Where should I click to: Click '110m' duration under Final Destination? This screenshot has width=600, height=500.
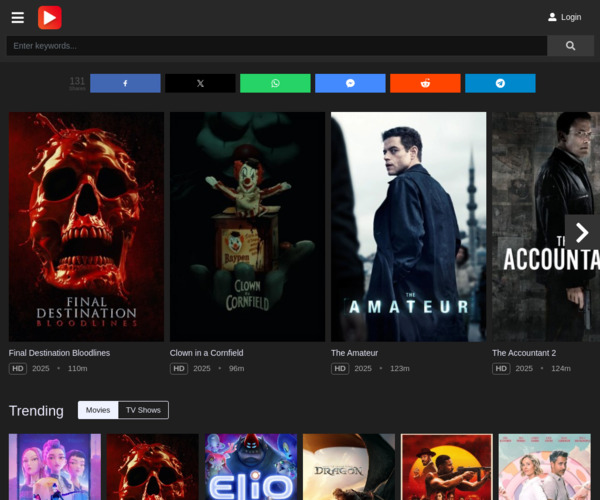[78, 368]
